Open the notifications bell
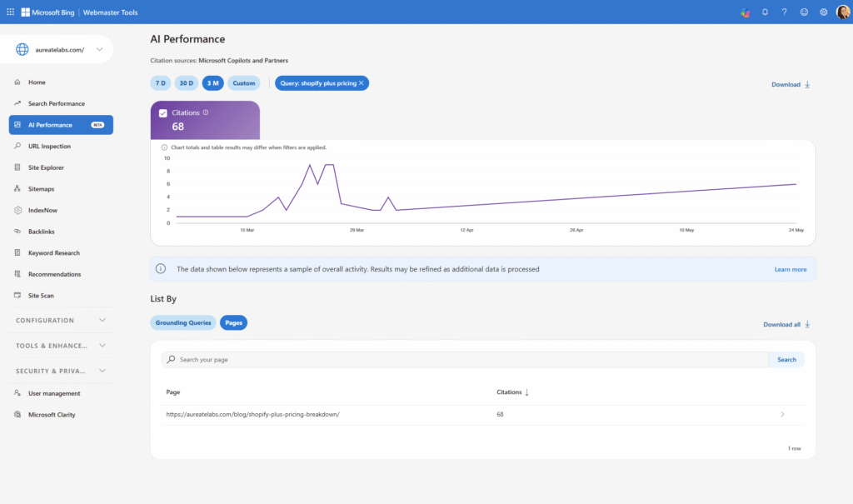 pos(765,12)
